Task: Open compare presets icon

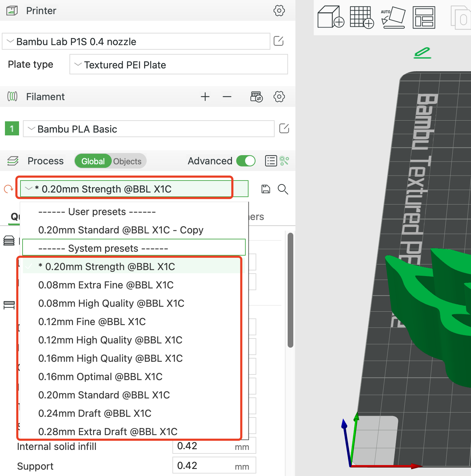Action: (284, 161)
